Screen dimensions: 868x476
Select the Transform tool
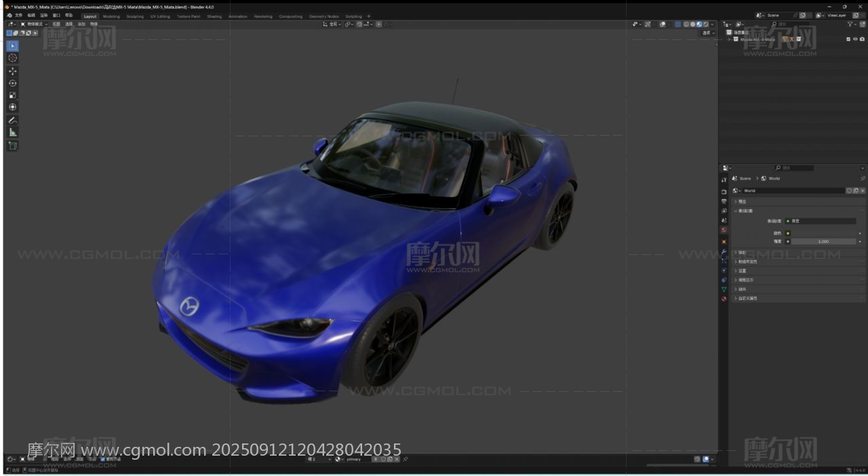tap(13, 107)
